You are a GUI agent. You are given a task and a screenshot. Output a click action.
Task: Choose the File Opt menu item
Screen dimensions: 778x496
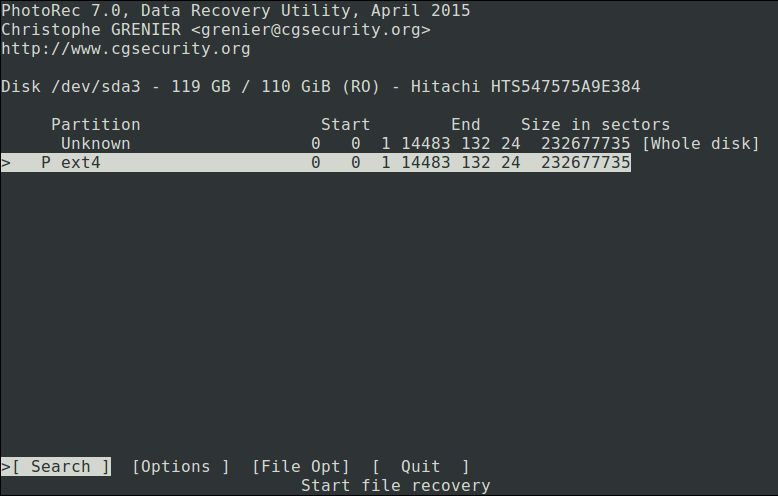[300, 466]
